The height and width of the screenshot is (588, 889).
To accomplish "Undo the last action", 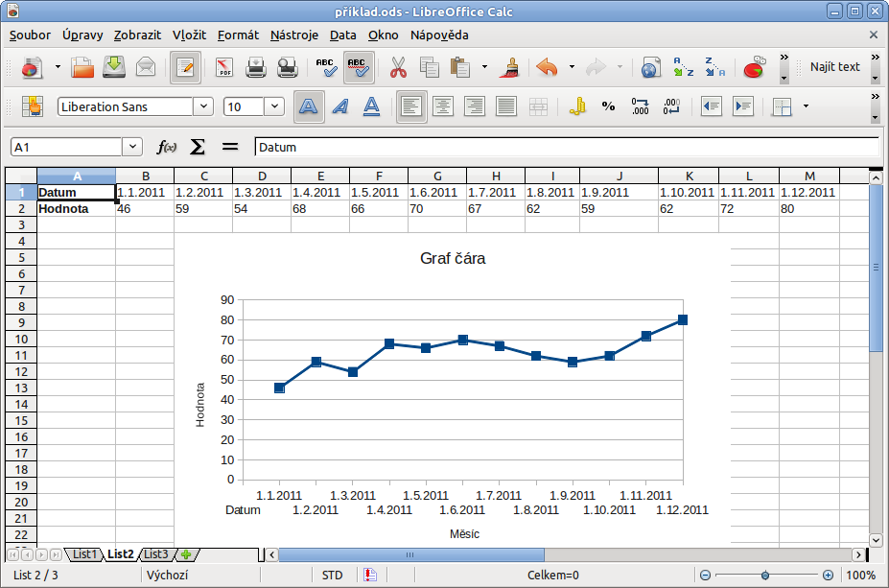I will pyautogui.click(x=548, y=67).
